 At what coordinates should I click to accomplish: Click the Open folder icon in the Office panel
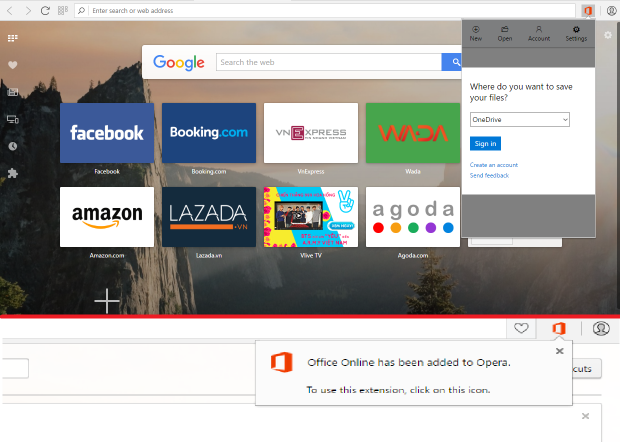coord(505,33)
